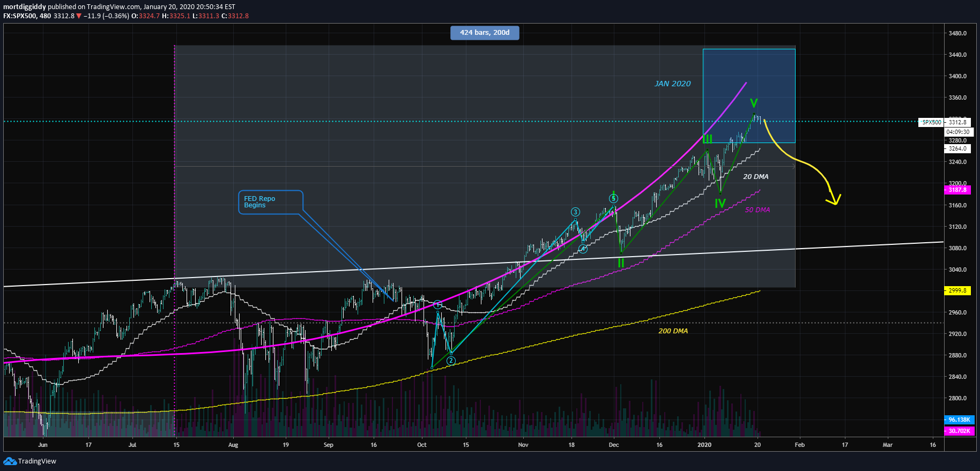The image size is (980, 471).
Task: Click the 2920.0 price axis tick
Action: [x=957, y=334]
